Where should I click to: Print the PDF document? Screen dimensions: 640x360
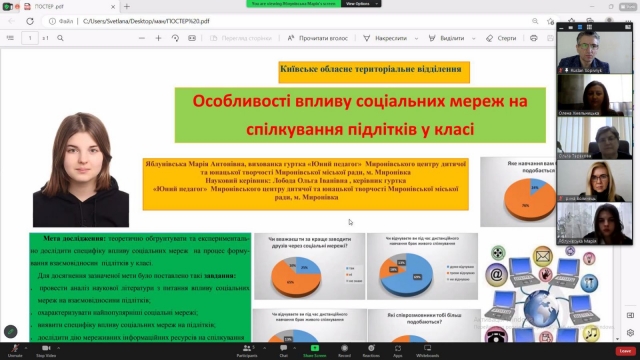(533, 38)
